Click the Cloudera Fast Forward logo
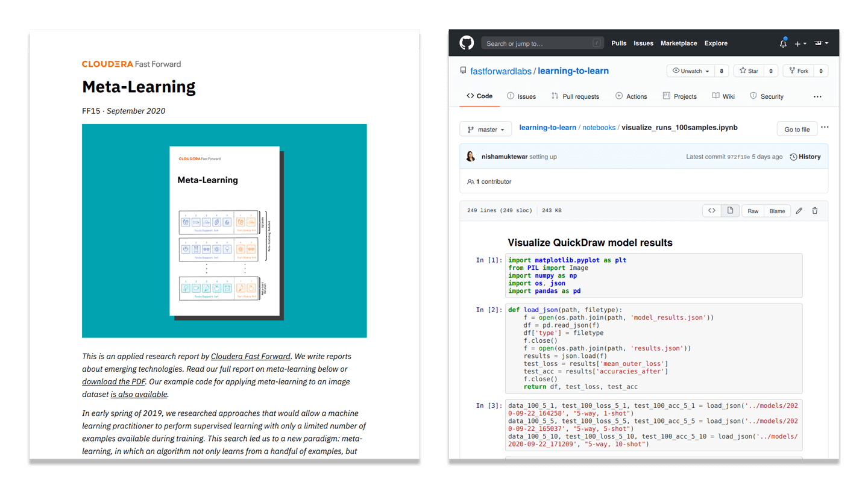868x488 pixels. click(131, 64)
